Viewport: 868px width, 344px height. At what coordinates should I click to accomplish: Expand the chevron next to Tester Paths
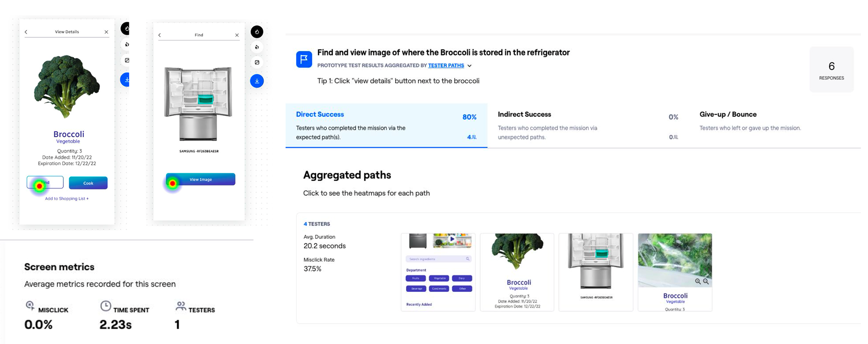point(470,66)
